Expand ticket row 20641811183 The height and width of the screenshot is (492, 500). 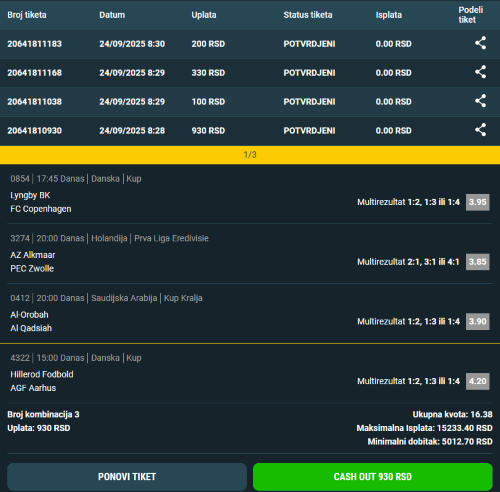250,44
